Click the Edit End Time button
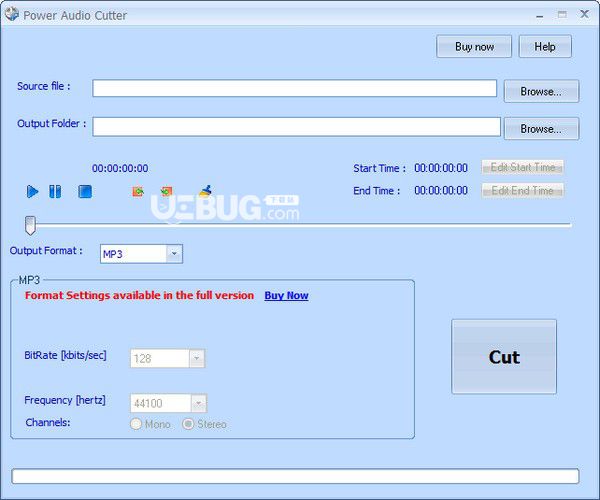 pos(522,191)
